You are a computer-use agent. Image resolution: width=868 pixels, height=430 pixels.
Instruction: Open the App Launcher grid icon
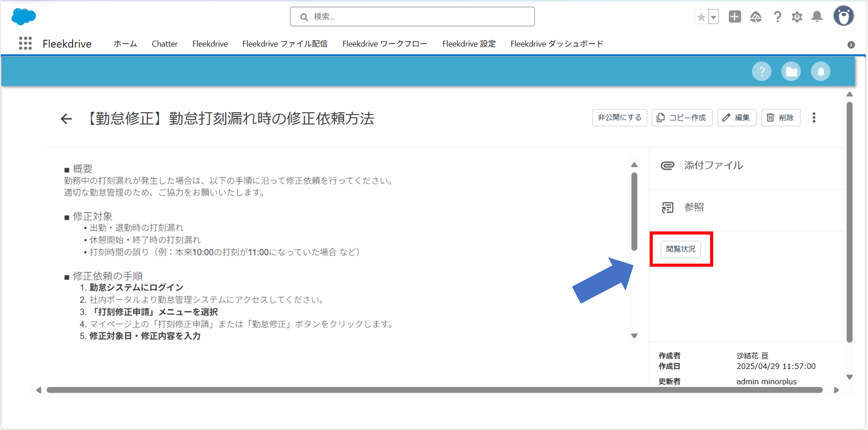[25, 43]
